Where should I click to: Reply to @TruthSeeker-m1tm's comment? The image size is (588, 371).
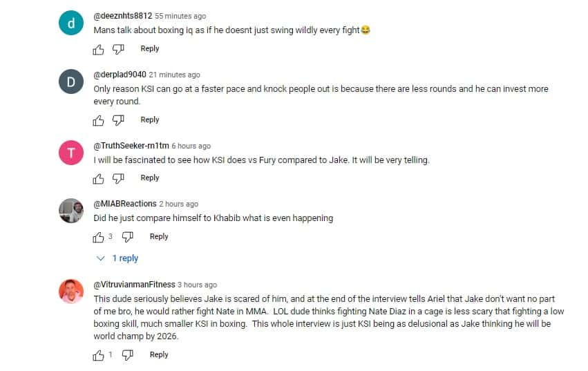[150, 178]
